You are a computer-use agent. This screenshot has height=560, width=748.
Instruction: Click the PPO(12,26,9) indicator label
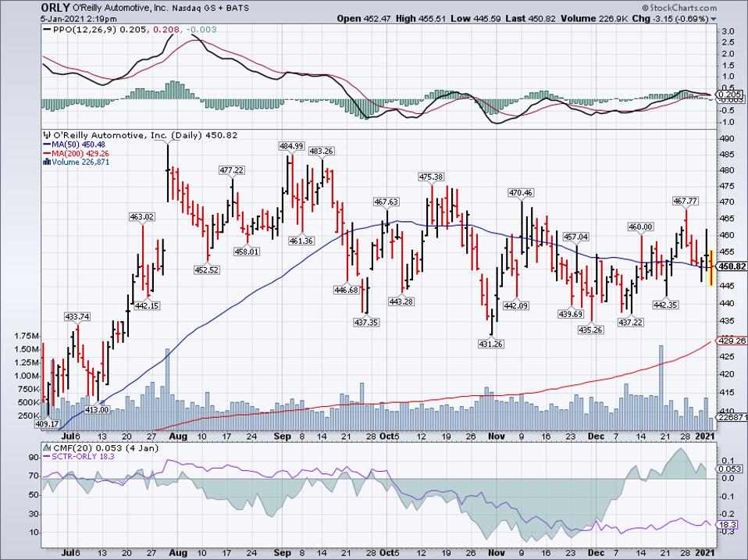85,30
